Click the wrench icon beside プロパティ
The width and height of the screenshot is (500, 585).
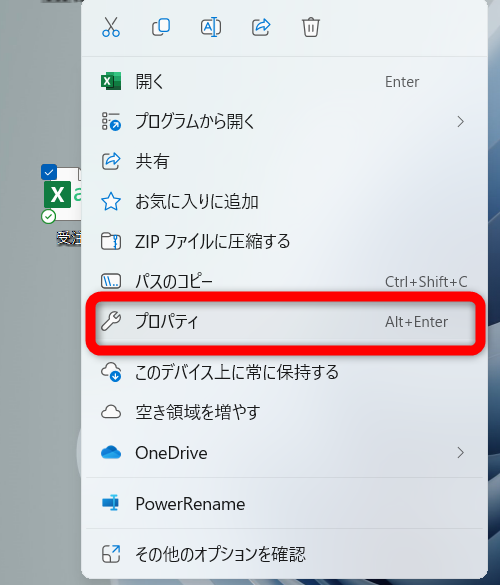coord(111,322)
